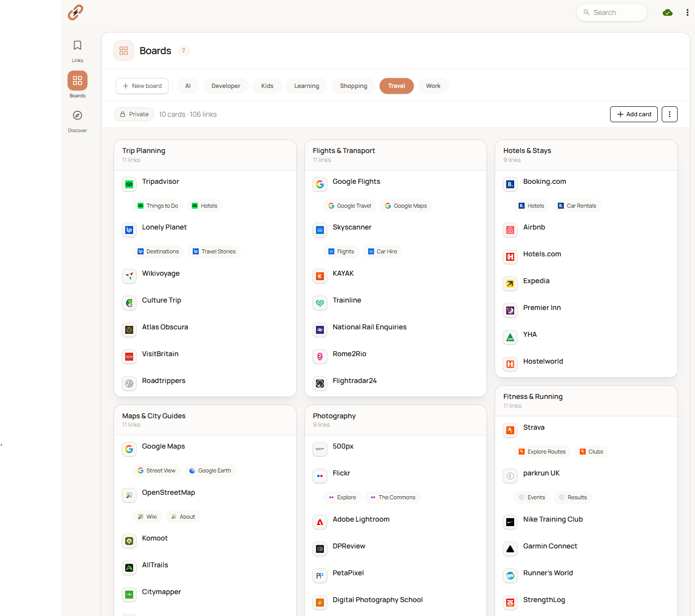Image resolution: width=695 pixels, height=616 pixels.
Task: Click the Search input field
Action: click(612, 12)
